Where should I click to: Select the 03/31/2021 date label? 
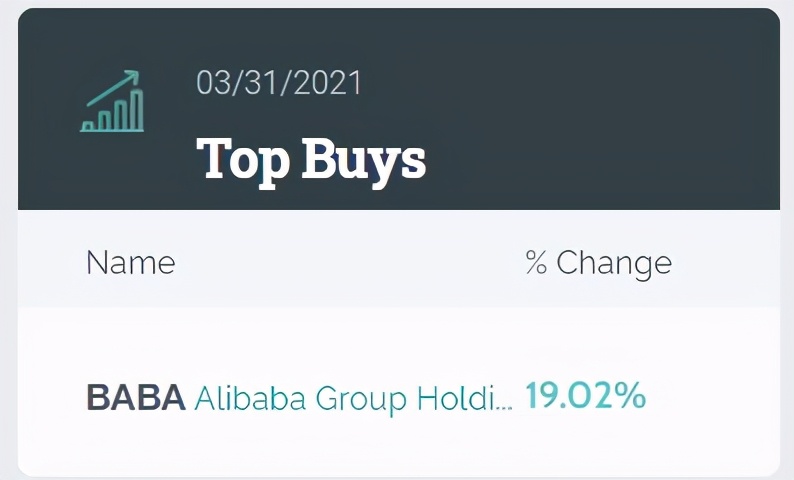click(279, 83)
